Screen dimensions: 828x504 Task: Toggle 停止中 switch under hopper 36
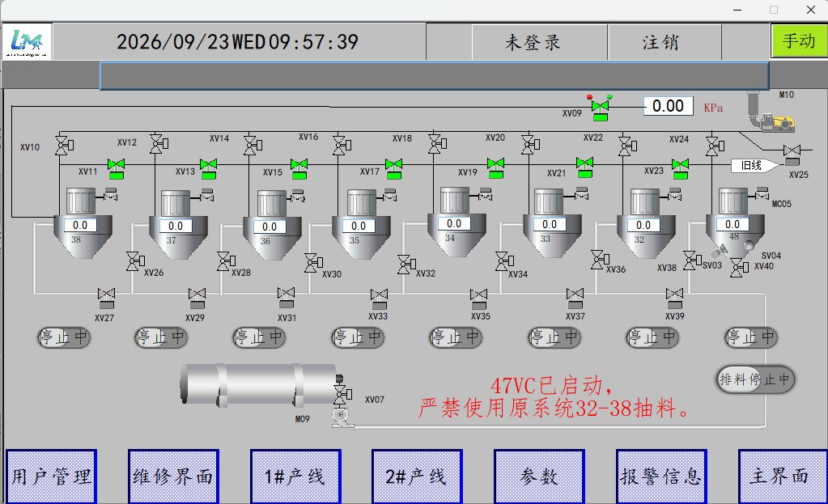coord(259,337)
